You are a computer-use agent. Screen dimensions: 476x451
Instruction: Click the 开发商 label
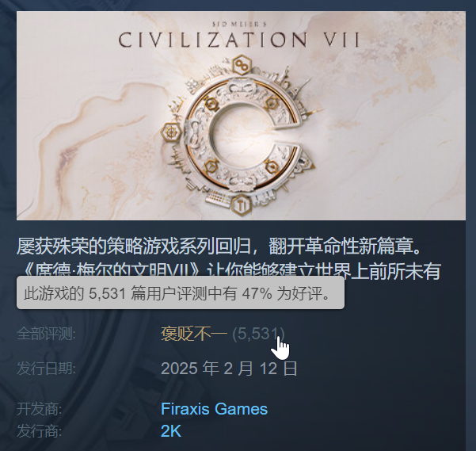39,409
